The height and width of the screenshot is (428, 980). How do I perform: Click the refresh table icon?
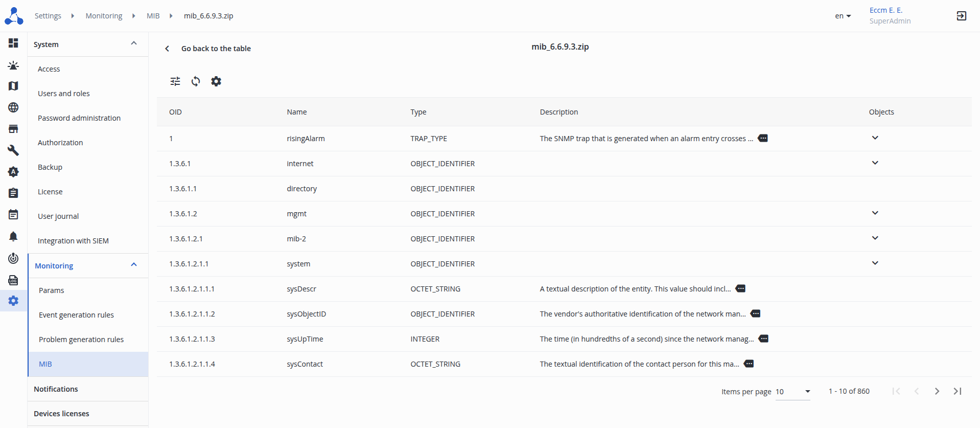click(196, 81)
